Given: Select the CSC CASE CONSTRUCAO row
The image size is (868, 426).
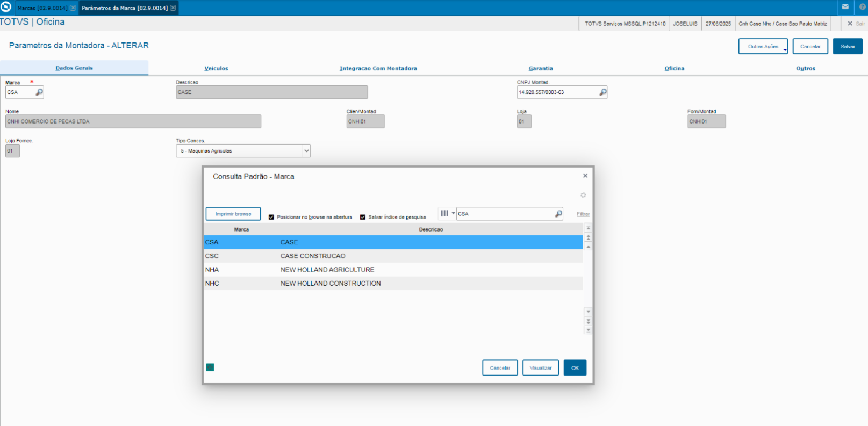Looking at the screenshot, I should tap(393, 256).
